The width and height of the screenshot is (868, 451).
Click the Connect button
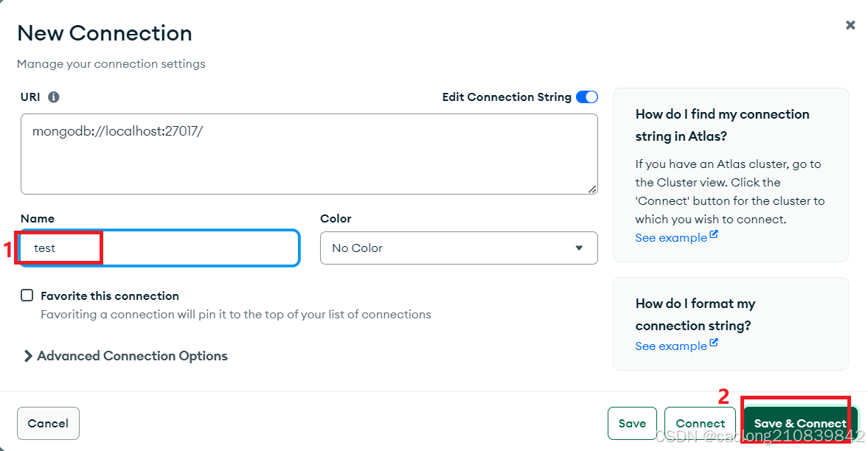click(700, 424)
